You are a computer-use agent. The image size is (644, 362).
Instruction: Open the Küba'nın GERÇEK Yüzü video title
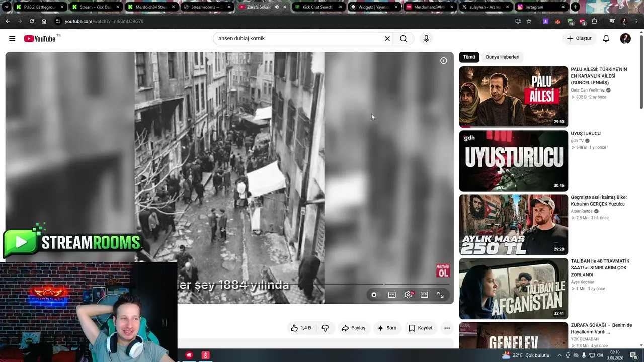599,201
